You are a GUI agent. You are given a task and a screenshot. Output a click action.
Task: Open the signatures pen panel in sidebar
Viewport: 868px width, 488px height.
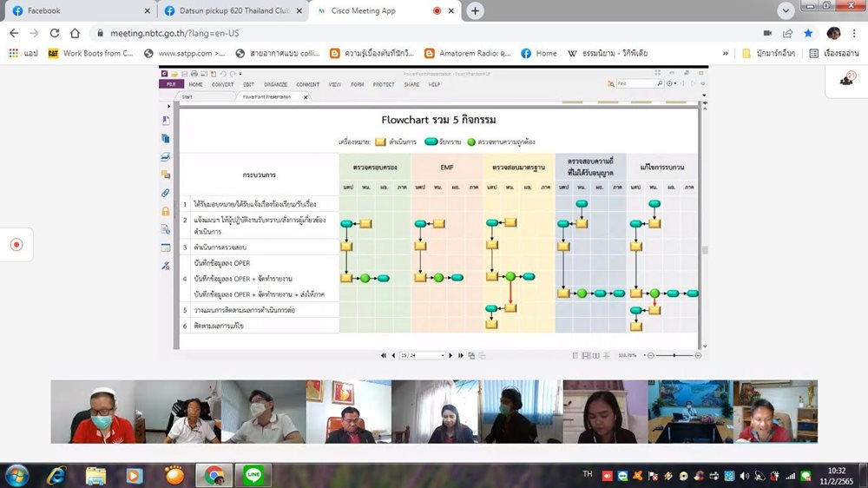click(x=166, y=266)
